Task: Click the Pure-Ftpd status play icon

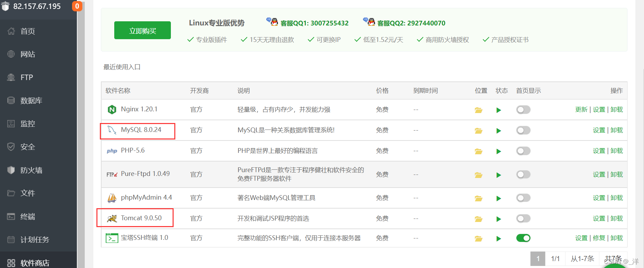Action: point(499,175)
